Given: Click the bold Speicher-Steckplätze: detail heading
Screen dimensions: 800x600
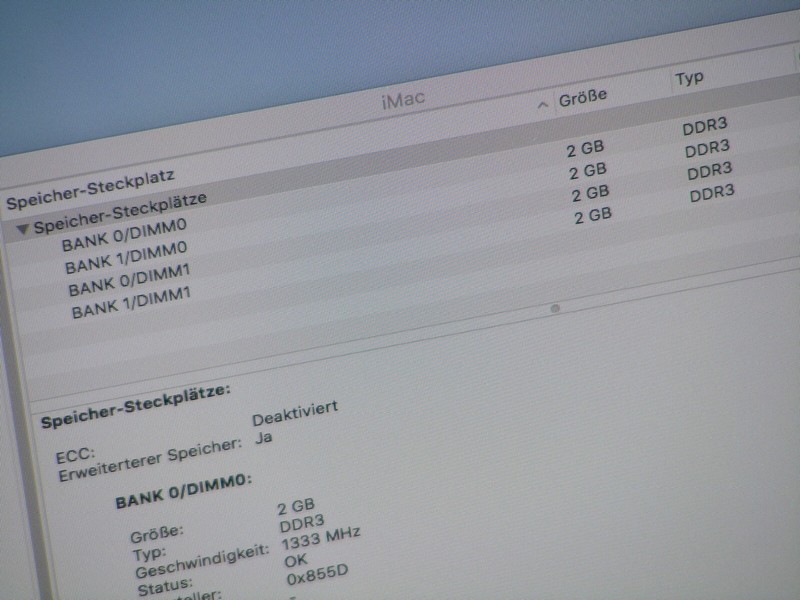Looking at the screenshot, I should click(136, 407).
